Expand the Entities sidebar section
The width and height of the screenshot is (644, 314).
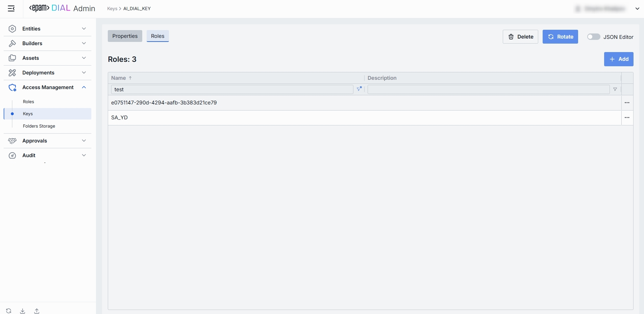coord(47,29)
